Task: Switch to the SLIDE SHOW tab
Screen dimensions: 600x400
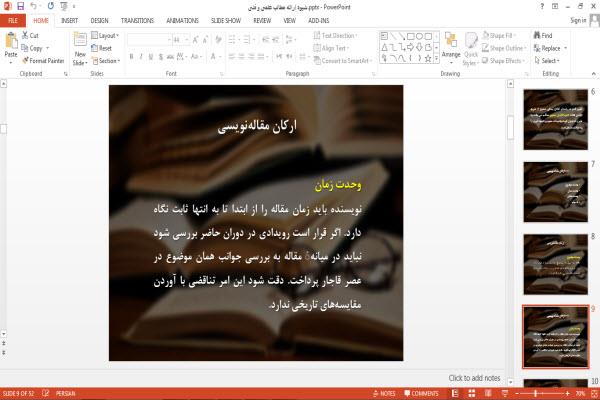Action: coord(226,21)
